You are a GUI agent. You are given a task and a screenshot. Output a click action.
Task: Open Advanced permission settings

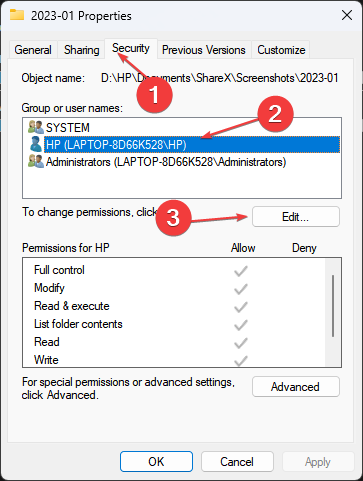pyautogui.click(x=296, y=387)
